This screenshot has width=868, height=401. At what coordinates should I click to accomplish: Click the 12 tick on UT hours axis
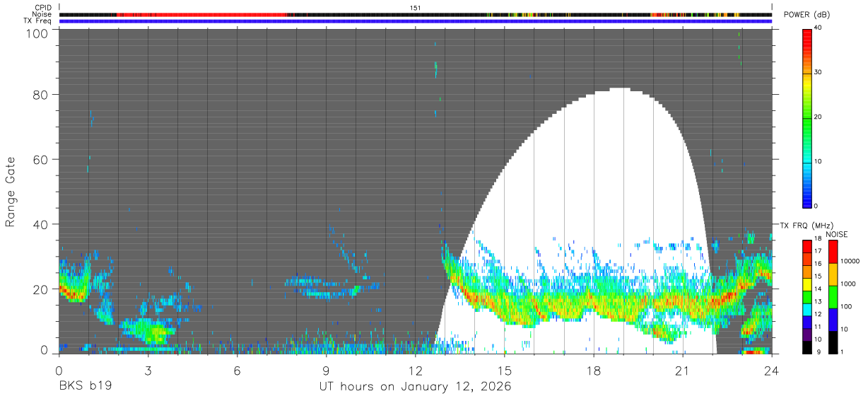(x=416, y=371)
